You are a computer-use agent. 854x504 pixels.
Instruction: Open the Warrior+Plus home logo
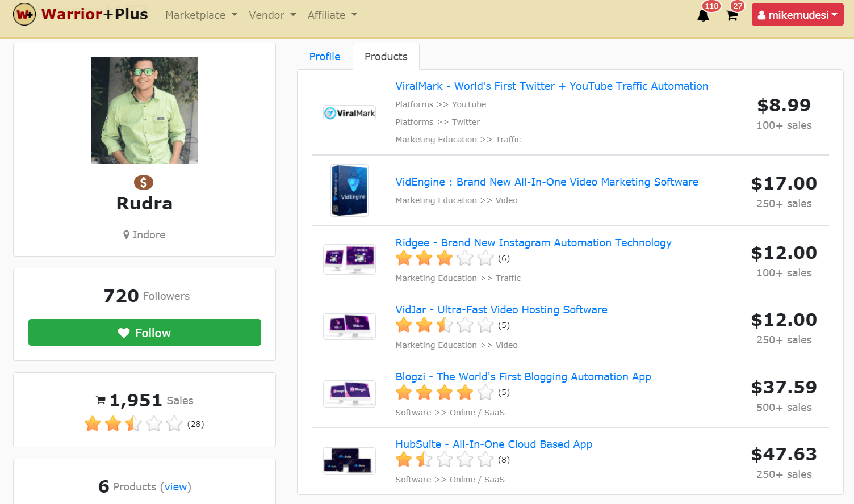[x=80, y=14]
